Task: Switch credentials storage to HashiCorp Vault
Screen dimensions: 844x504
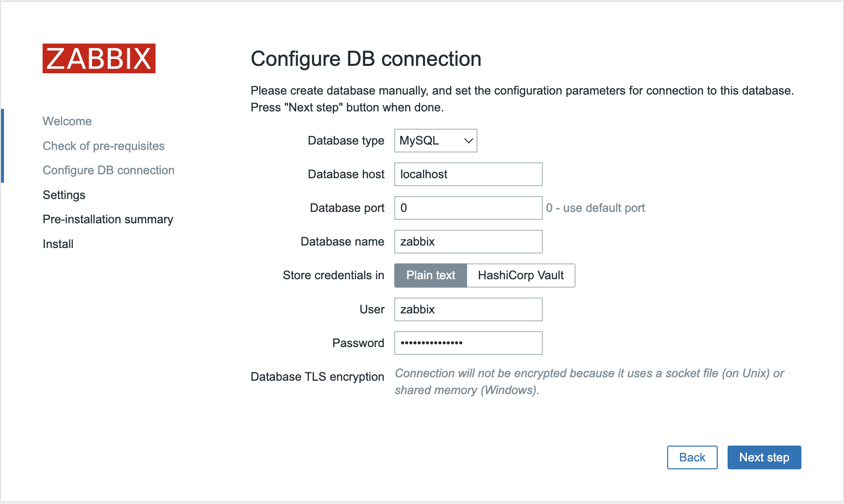Action: pyautogui.click(x=521, y=275)
